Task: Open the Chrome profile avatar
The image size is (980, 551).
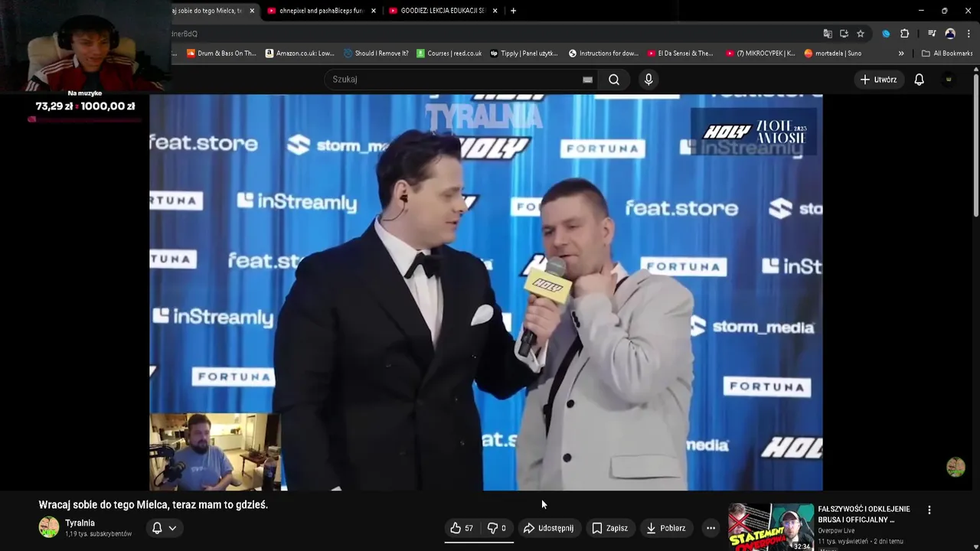Action: click(x=950, y=34)
